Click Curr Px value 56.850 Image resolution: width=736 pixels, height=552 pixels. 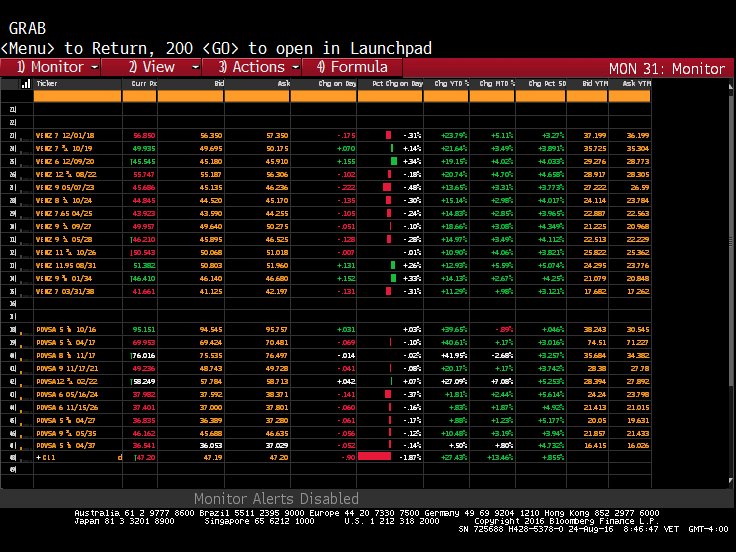(x=144, y=135)
